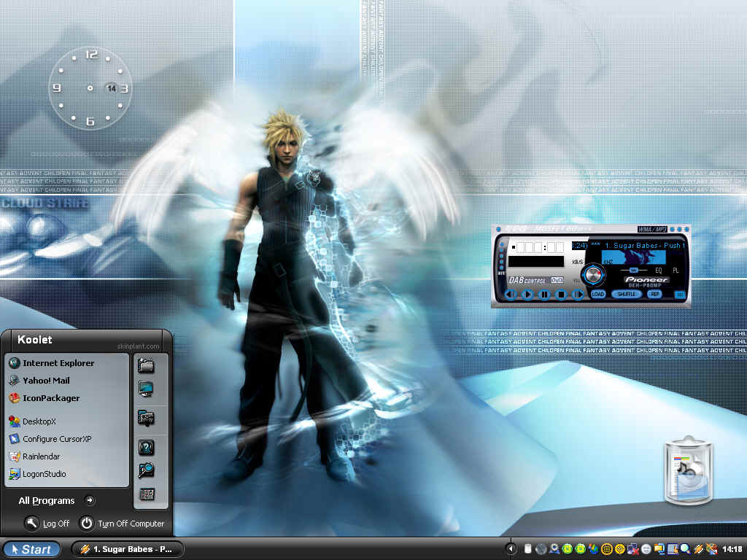Screen dimensions: 747x560
Task: Skip to the next track
Action: (x=578, y=295)
